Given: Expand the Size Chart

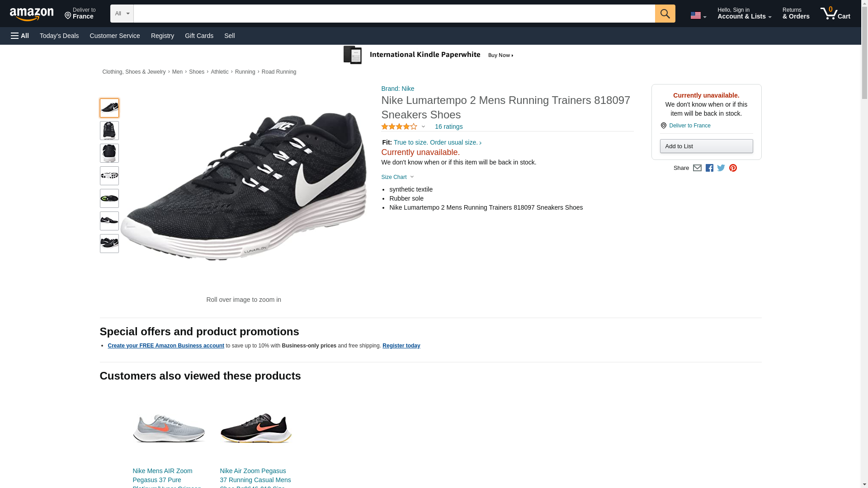Looking at the screenshot, I should point(397,177).
